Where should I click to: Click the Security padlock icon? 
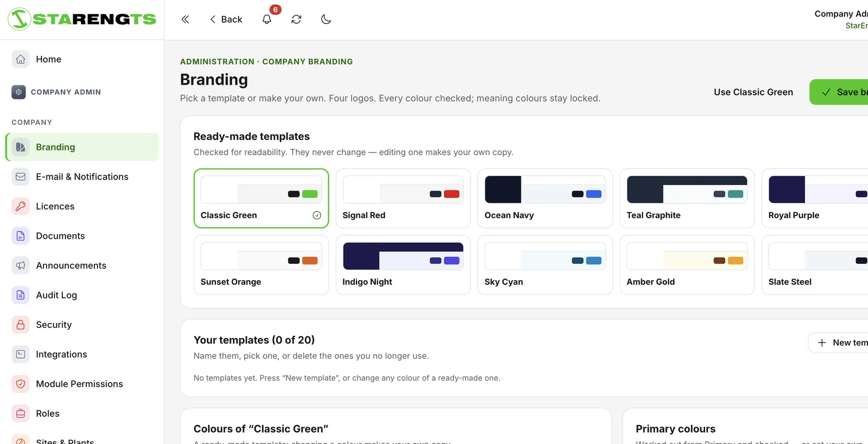point(21,325)
